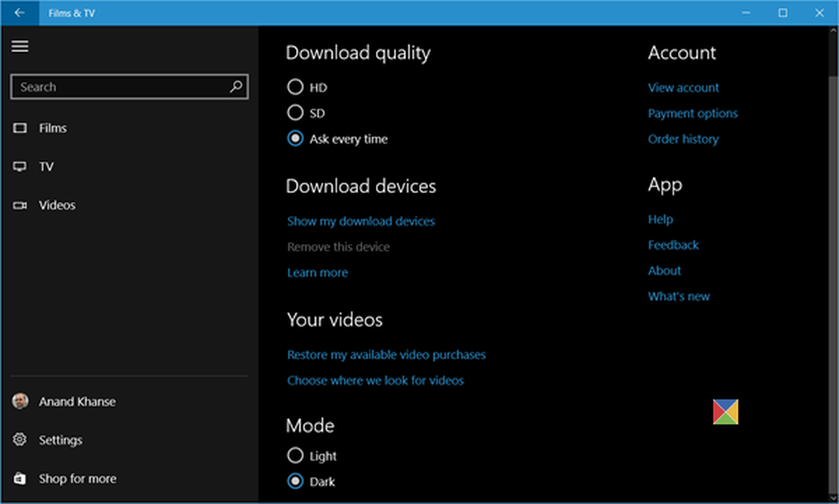Screen dimensions: 839x504
Task: Click Choose where we look for videos
Action: coord(375,381)
